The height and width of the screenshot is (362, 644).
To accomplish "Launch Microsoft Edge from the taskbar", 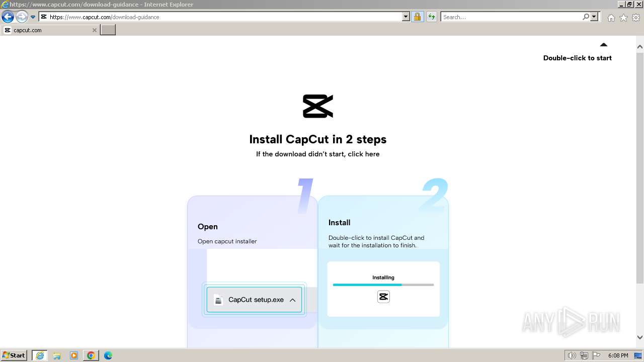I will (x=108, y=355).
